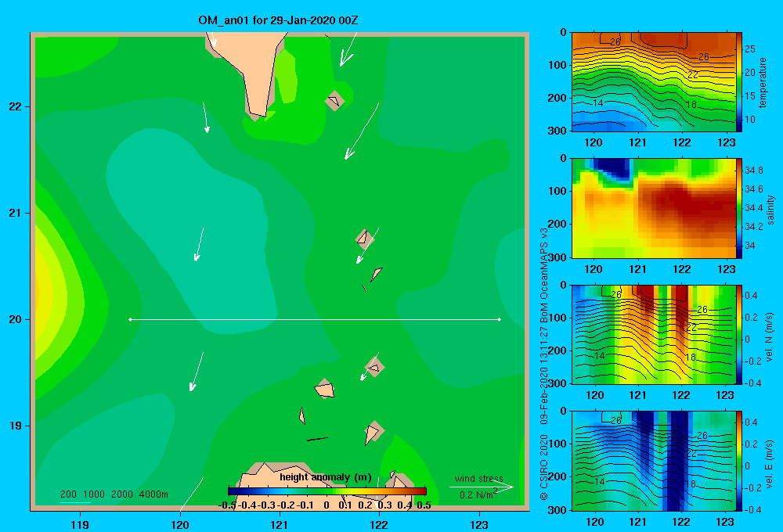Click longitude label 121 on main map
This screenshot has height=532, width=783.
click(x=280, y=525)
